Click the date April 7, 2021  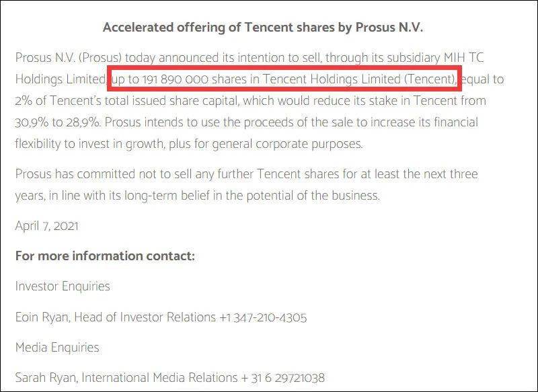click(46, 226)
